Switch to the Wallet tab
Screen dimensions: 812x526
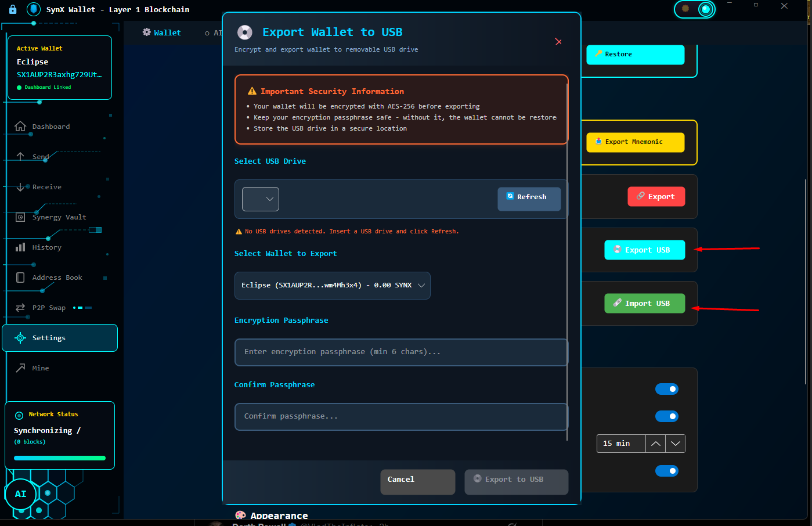(x=162, y=33)
